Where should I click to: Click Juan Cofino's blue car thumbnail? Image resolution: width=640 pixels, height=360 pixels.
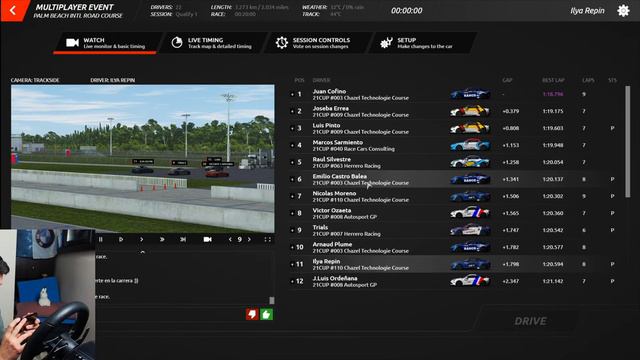tap(470, 94)
